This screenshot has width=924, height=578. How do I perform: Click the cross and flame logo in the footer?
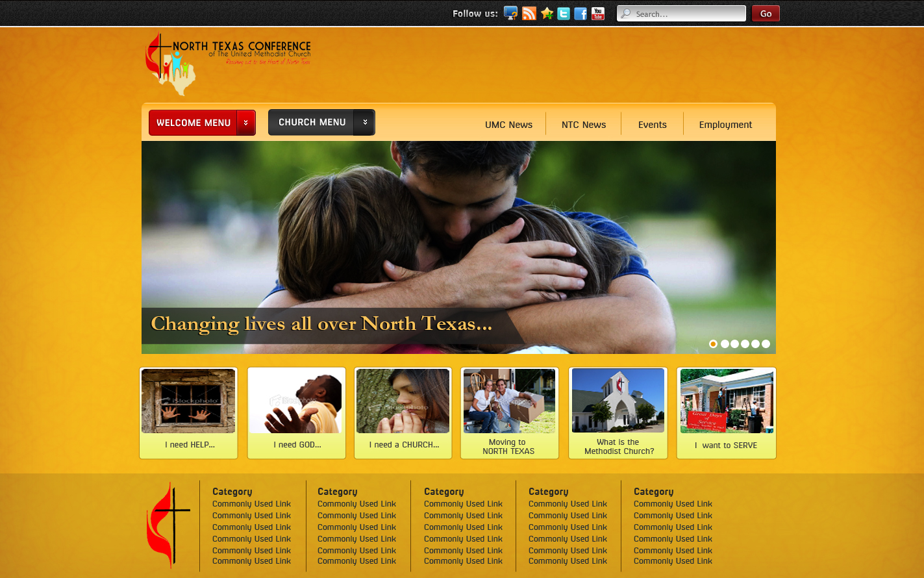point(168,525)
